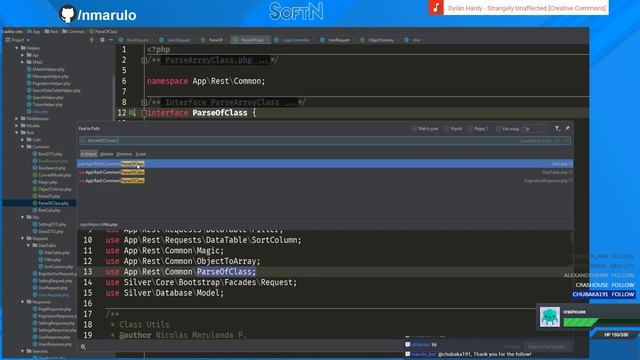Expand the Middlewares folder in tree
640x360 pixels.
[17, 119]
